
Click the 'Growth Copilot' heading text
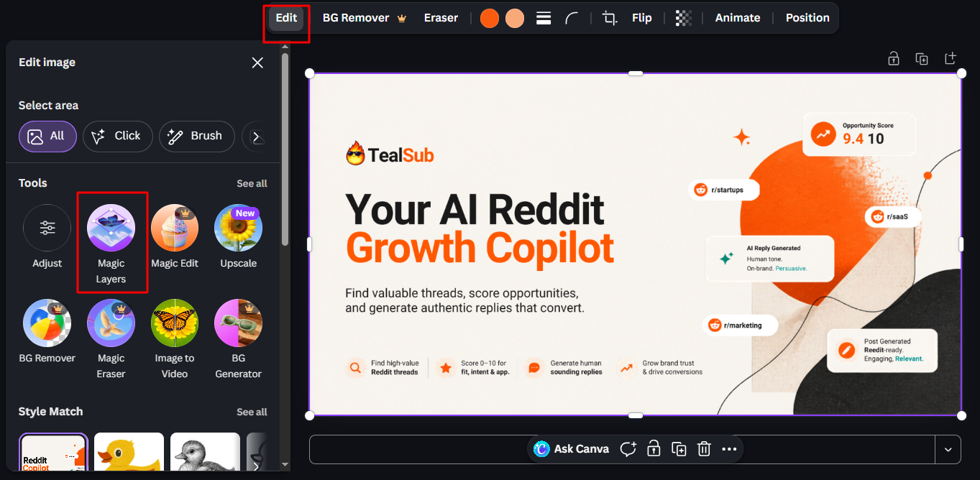coord(480,248)
